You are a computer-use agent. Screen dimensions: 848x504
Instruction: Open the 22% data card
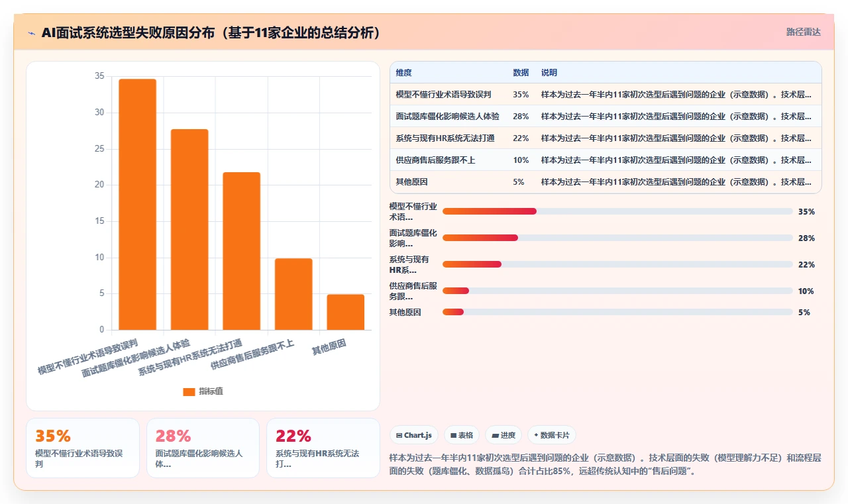pos(323,448)
